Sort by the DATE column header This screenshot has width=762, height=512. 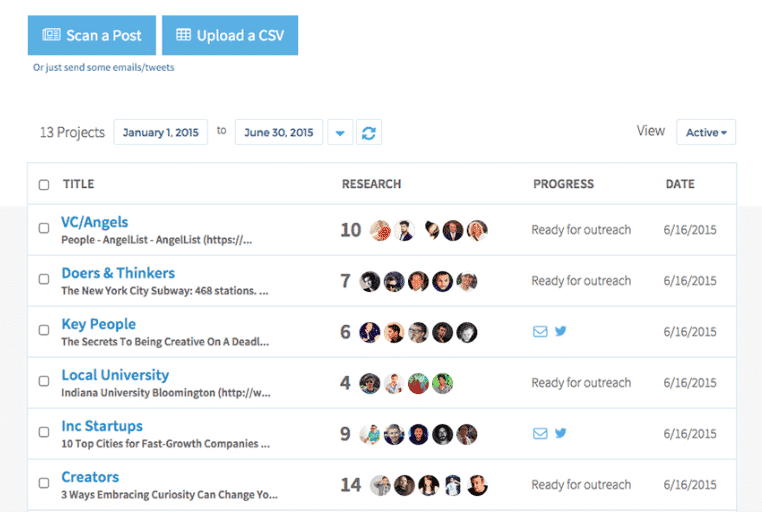point(680,184)
